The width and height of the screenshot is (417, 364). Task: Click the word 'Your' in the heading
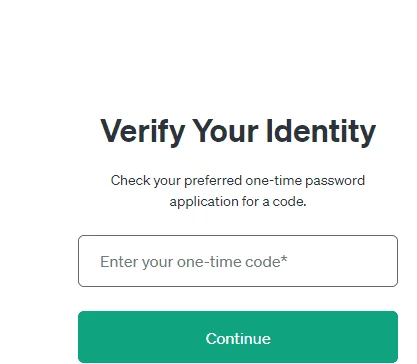tap(225, 131)
